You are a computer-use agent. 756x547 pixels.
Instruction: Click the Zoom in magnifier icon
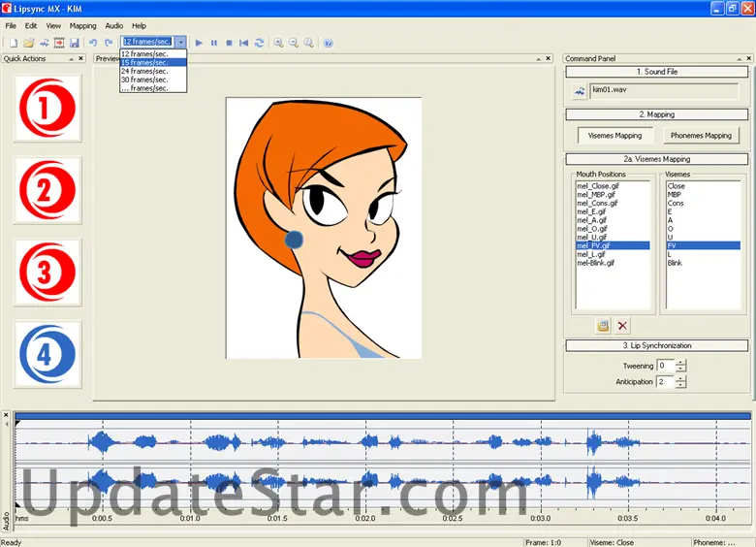pyautogui.click(x=278, y=43)
